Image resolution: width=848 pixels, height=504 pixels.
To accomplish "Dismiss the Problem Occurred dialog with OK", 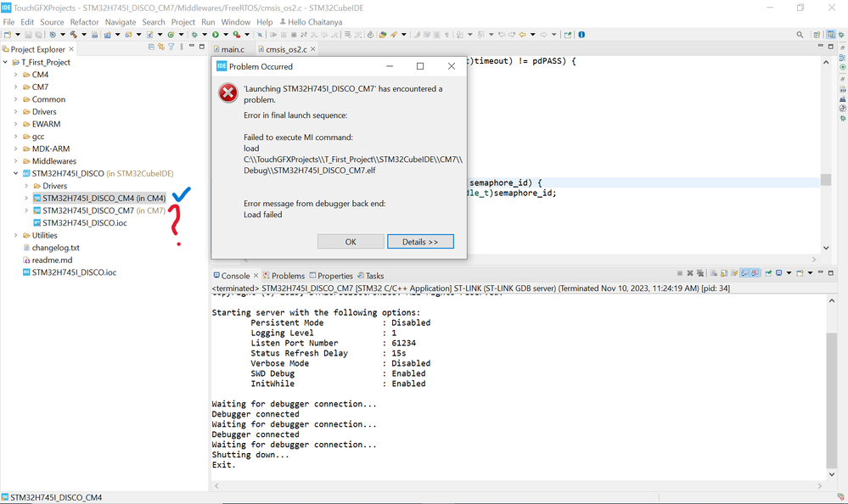I will pyautogui.click(x=350, y=241).
